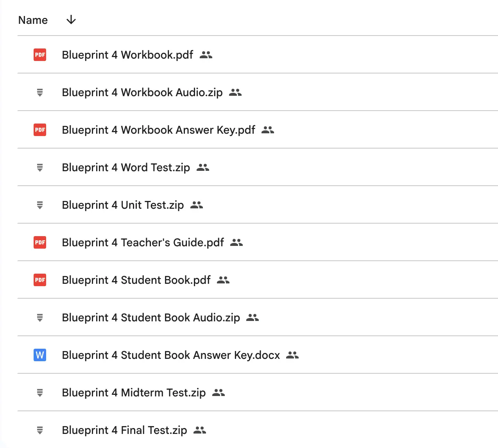Image resolution: width=498 pixels, height=448 pixels.
Task: Click the zip archive icon for Workbook Audio
Action: click(40, 93)
